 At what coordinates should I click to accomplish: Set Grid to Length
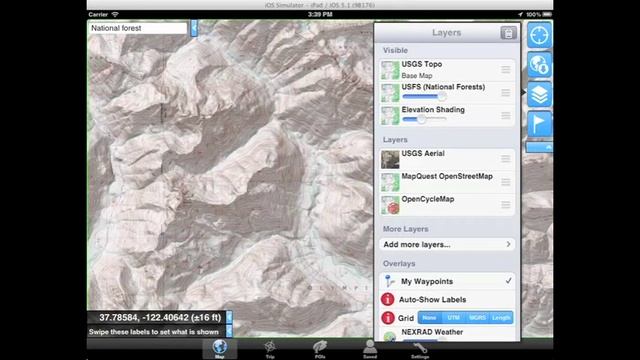coord(501,318)
